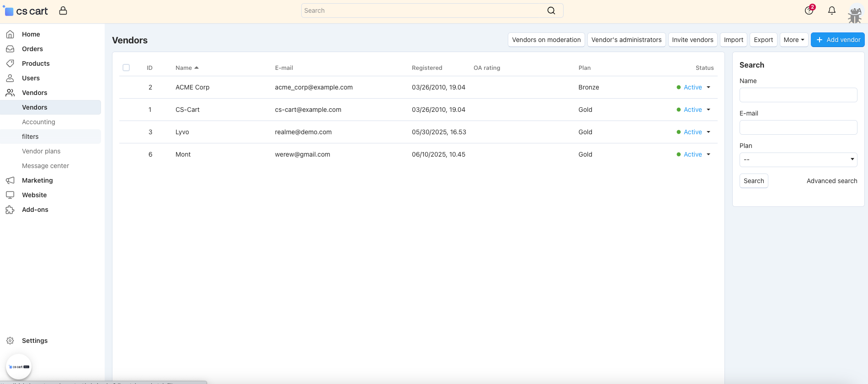Screen dimensions: 868x384
Task: Select the Vendor plans submenu item
Action: (x=41, y=151)
